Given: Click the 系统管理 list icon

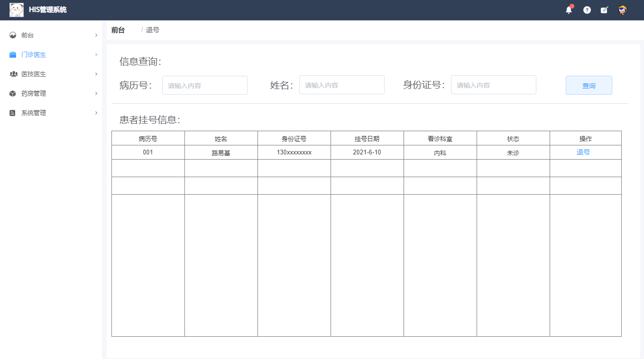Looking at the screenshot, I should [x=13, y=113].
